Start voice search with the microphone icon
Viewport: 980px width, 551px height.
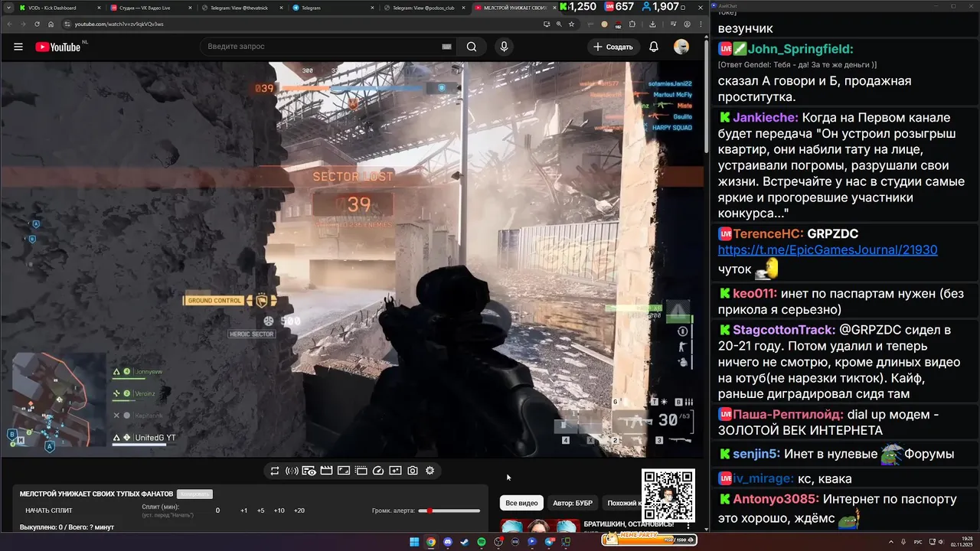click(x=504, y=47)
